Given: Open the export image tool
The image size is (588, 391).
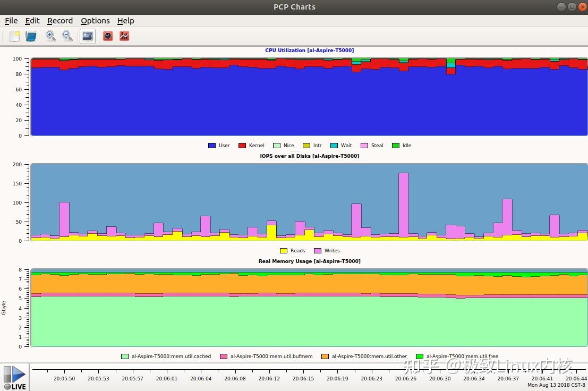Looking at the screenshot, I should [x=87, y=36].
